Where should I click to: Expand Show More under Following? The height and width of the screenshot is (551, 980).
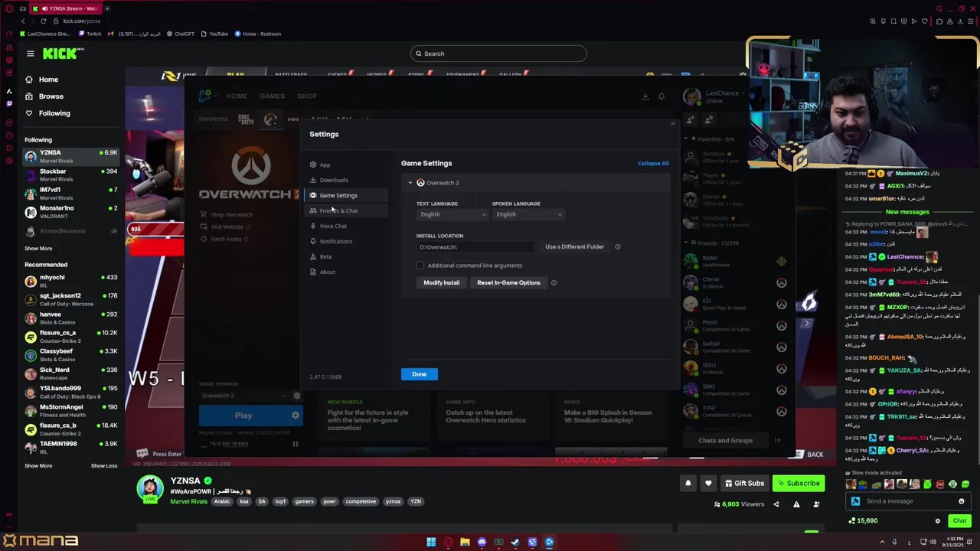pyautogui.click(x=38, y=249)
